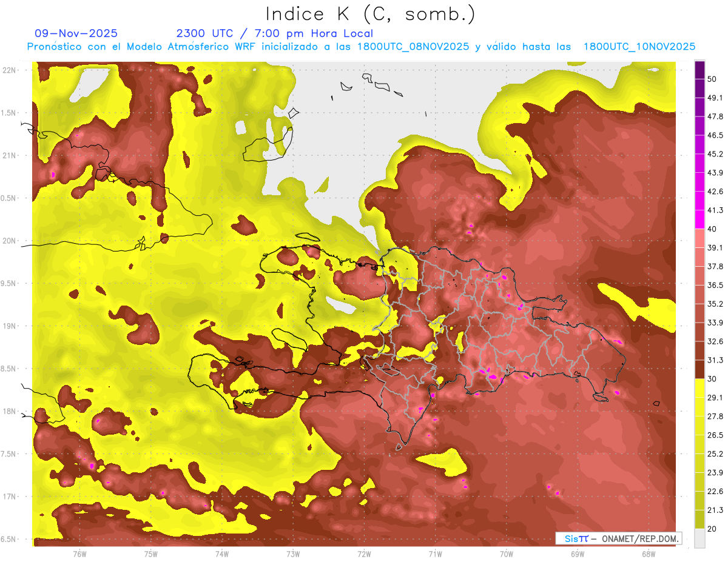Click '2300 UTC / 7:00 pm Hora Local' time text
Viewport: 728px width, 562px height.
coord(274,33)
